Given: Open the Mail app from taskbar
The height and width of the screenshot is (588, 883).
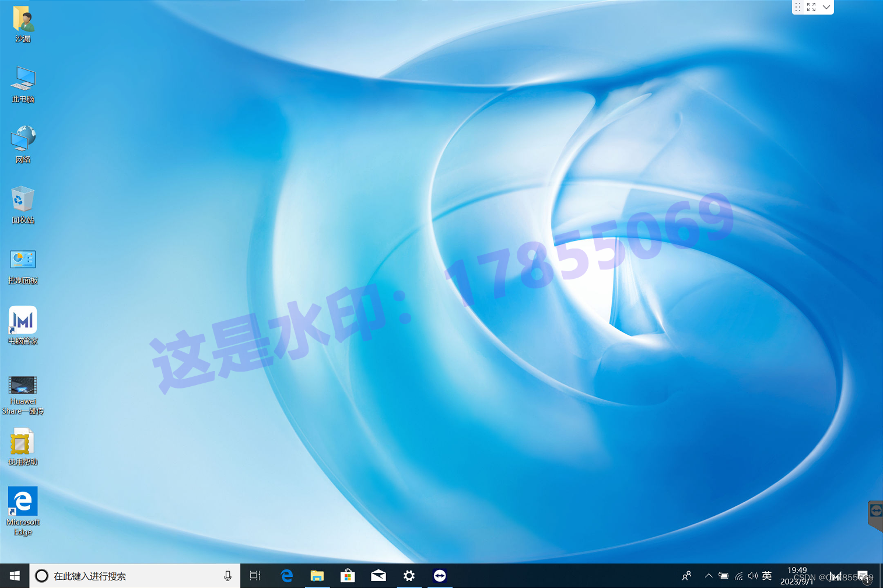Looking at the screenshot, I should click(379, 576).
